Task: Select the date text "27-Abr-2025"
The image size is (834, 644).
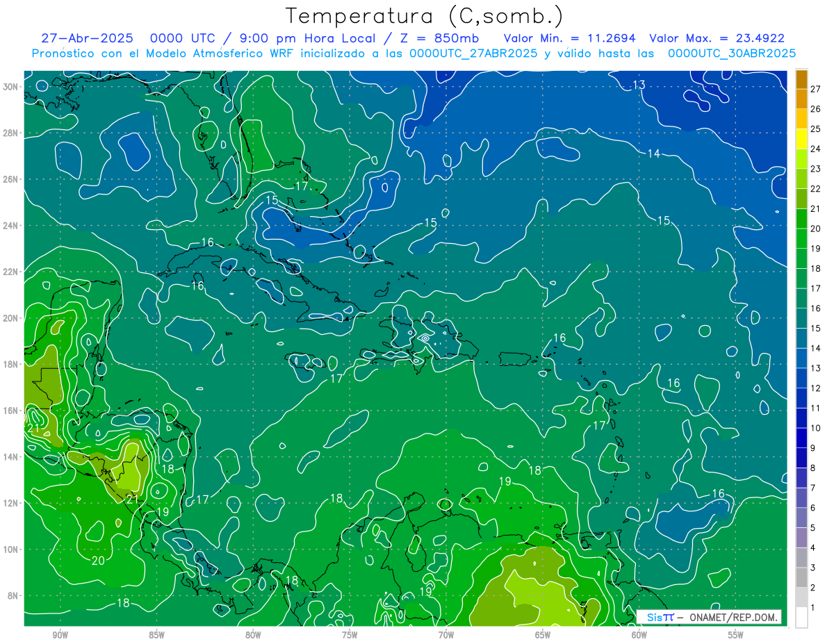Action: tap(86, 38)
